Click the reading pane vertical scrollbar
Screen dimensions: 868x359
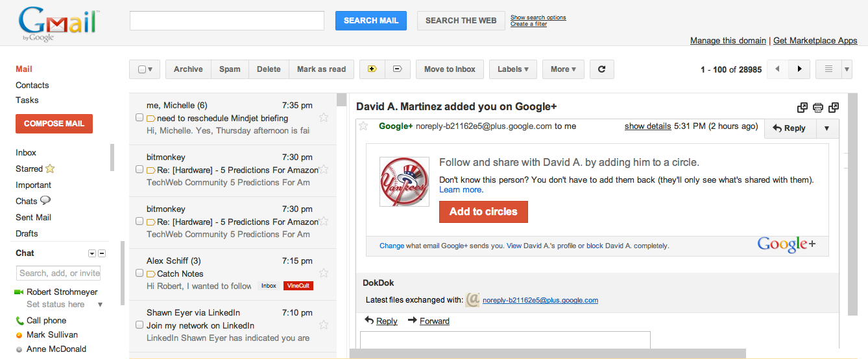coord(854,204)
